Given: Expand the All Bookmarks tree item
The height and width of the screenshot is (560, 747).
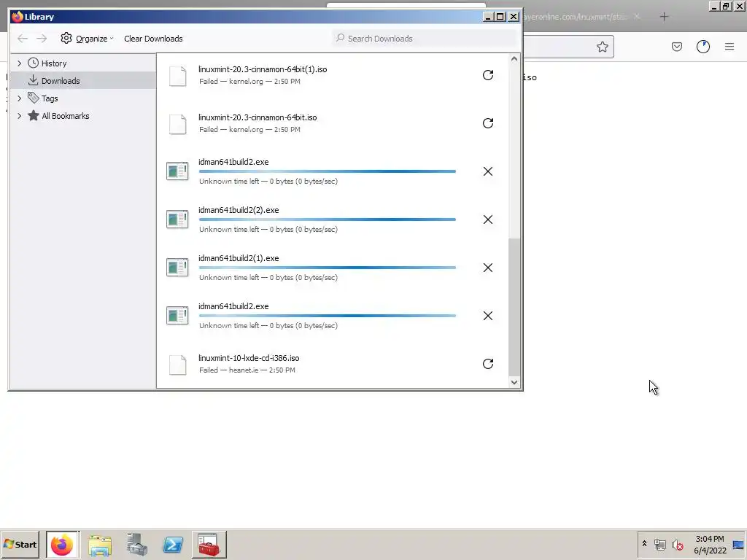Looking at the screenshot, I should 19,116.
